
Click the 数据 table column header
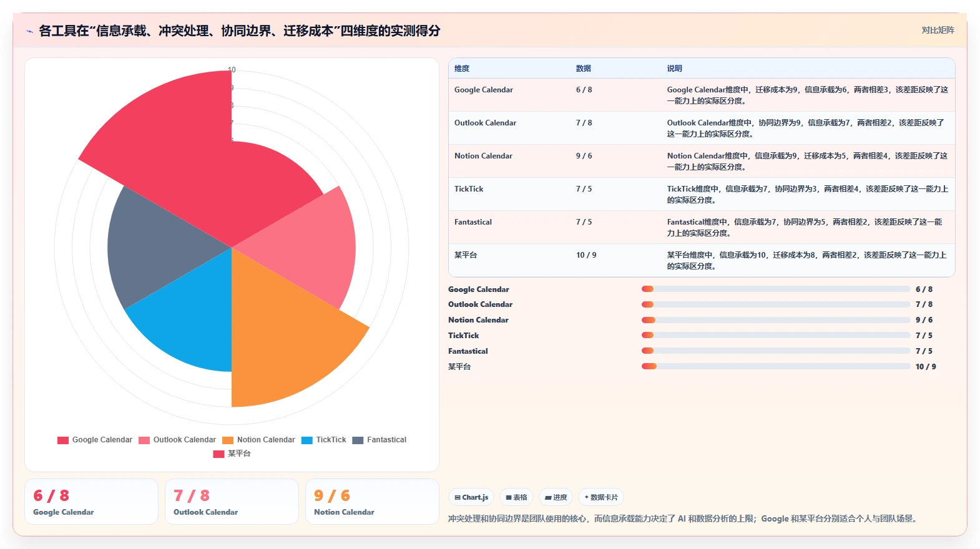point(584,69)
